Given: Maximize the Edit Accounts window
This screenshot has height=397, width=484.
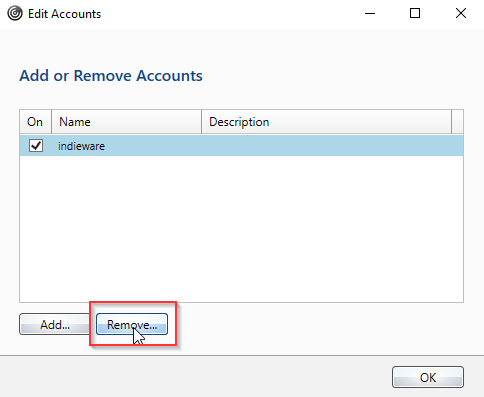Looking at the screenshot, I should pyautogui.click(x=415, y=14).
